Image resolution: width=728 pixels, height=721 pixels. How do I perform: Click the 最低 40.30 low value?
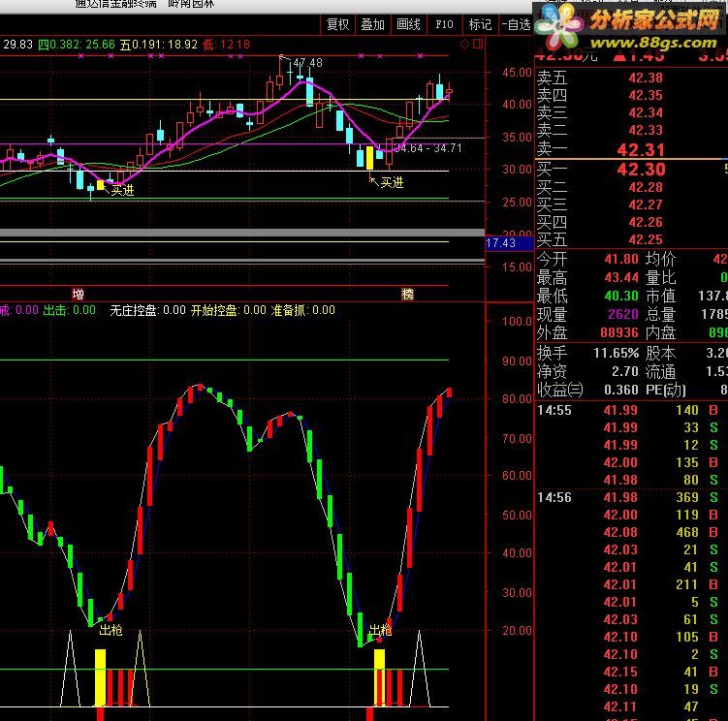click(621, 297)
